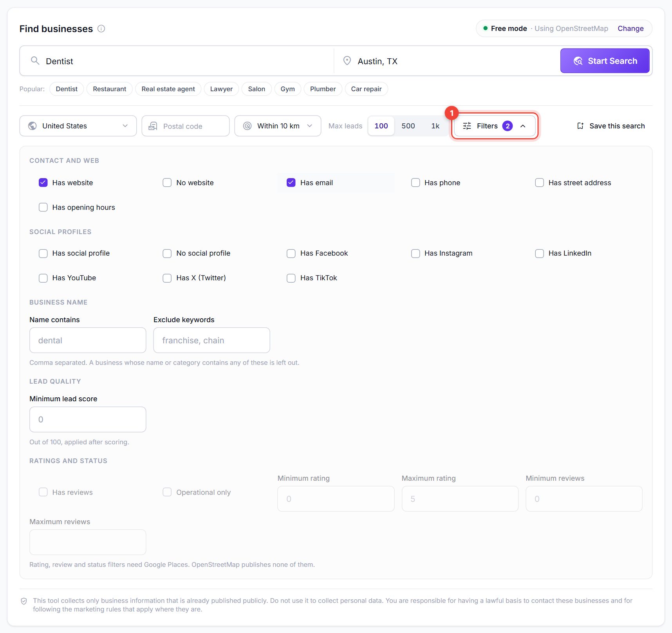Check the Has street address option
The image size is (672, 633).
[540, 183]
